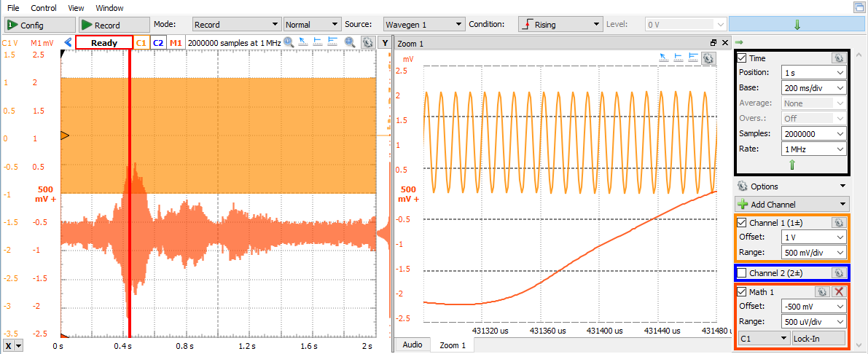Screen dimensions: 868x354
Task: Click the Lock-In button in Math 1
Action: click(818, 338)
